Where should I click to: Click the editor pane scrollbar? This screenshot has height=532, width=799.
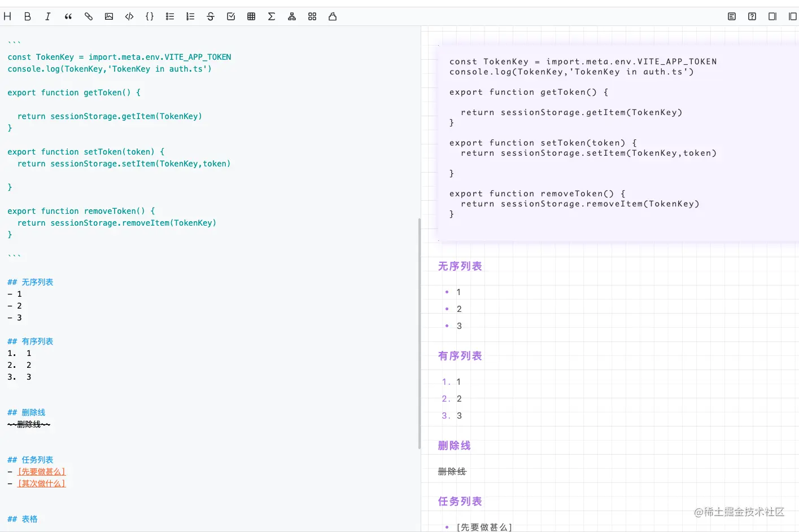tap(419, 333)
